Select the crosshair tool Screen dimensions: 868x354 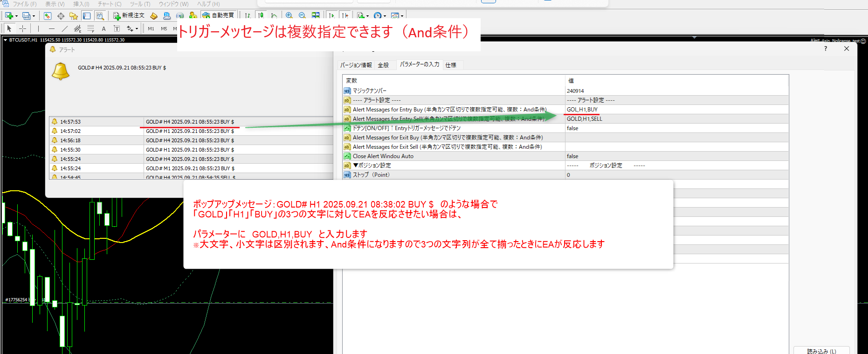coord(22,29)
